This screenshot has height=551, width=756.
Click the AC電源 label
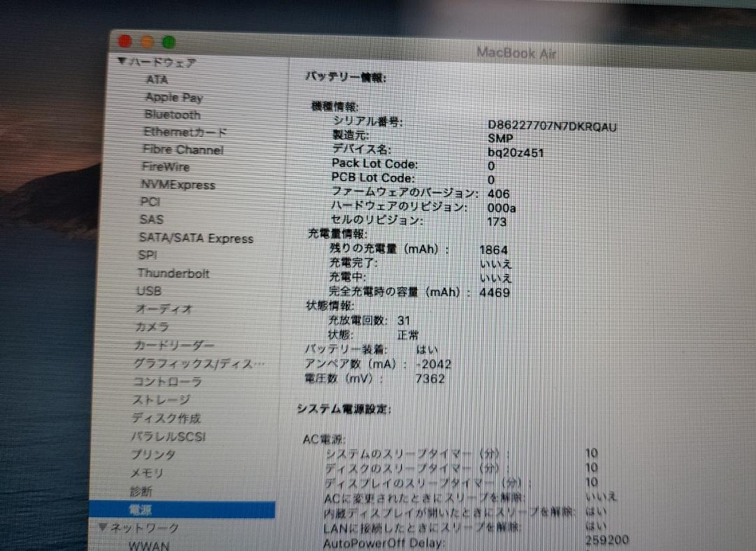pyautogui.click(x=323, y=439)
